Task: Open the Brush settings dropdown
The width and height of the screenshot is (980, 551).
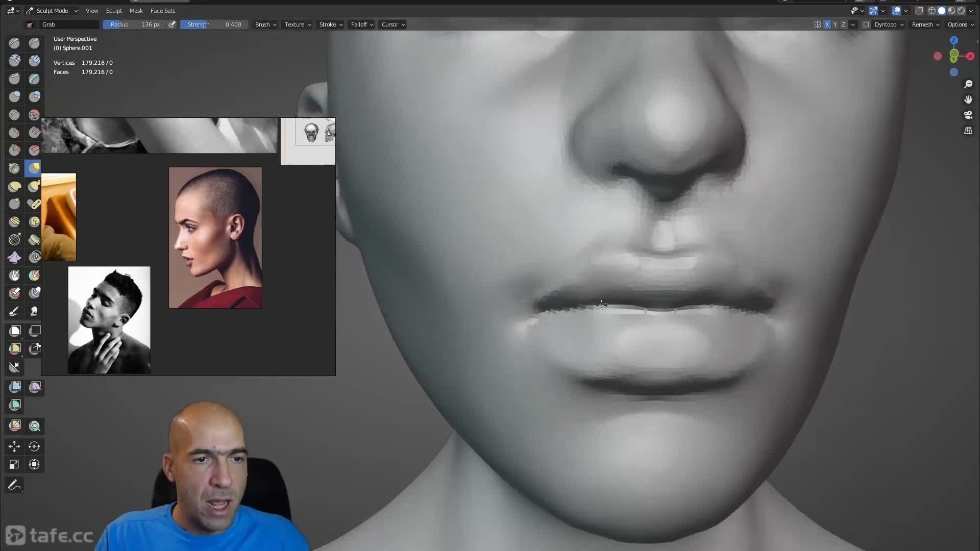Action: (266, 24)
